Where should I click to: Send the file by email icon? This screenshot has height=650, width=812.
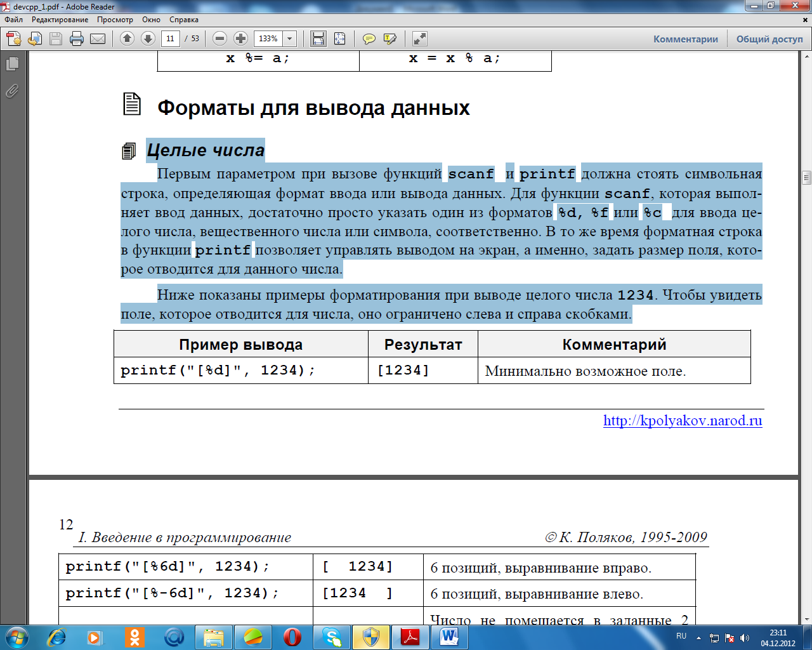coord(98,39)
